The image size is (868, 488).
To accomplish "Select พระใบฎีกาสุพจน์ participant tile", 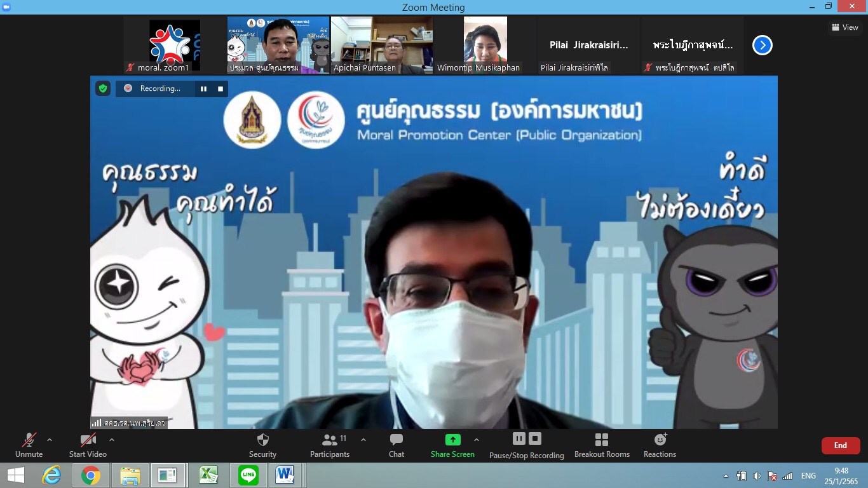I will point(693,45).
